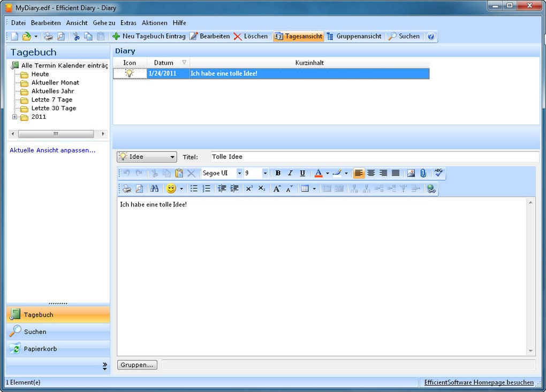Click the font color A icon
The height and width of the screenshot is (392, 546).
click(318, 173)
